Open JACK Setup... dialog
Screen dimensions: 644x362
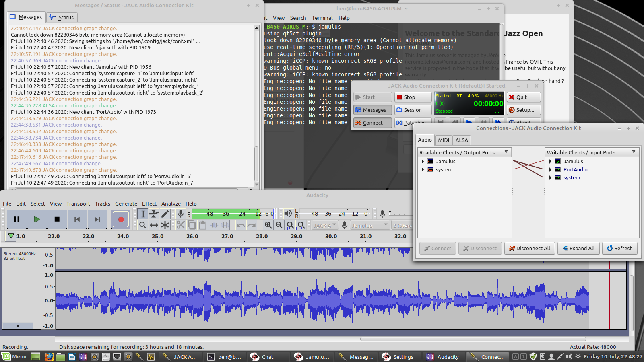(523, 110)
